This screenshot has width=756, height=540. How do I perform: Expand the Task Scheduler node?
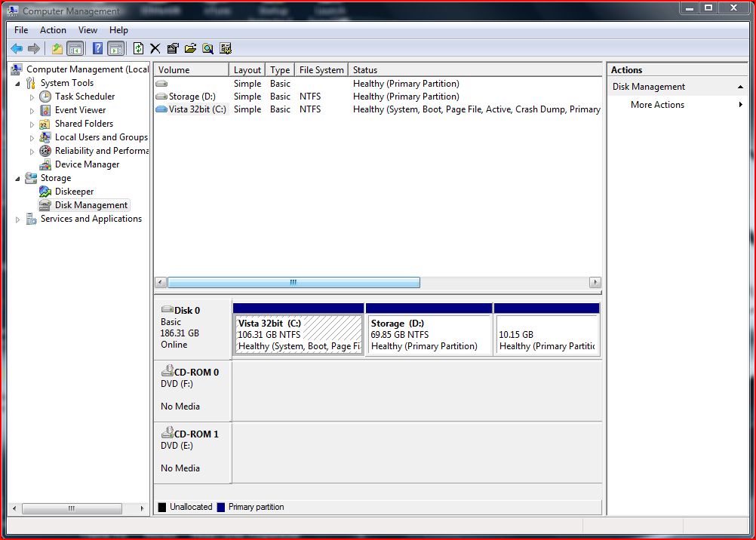(x=32, y=97)
